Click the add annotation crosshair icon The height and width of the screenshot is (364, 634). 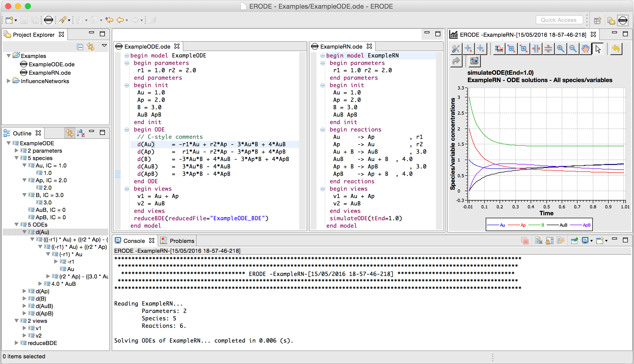468,49
